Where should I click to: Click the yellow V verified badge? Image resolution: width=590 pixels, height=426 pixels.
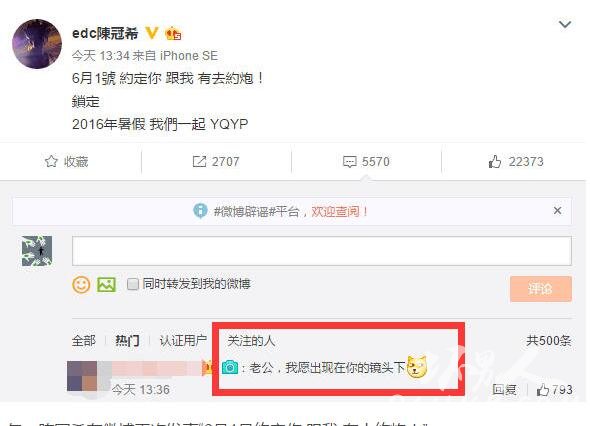click(x=152, y=33)
